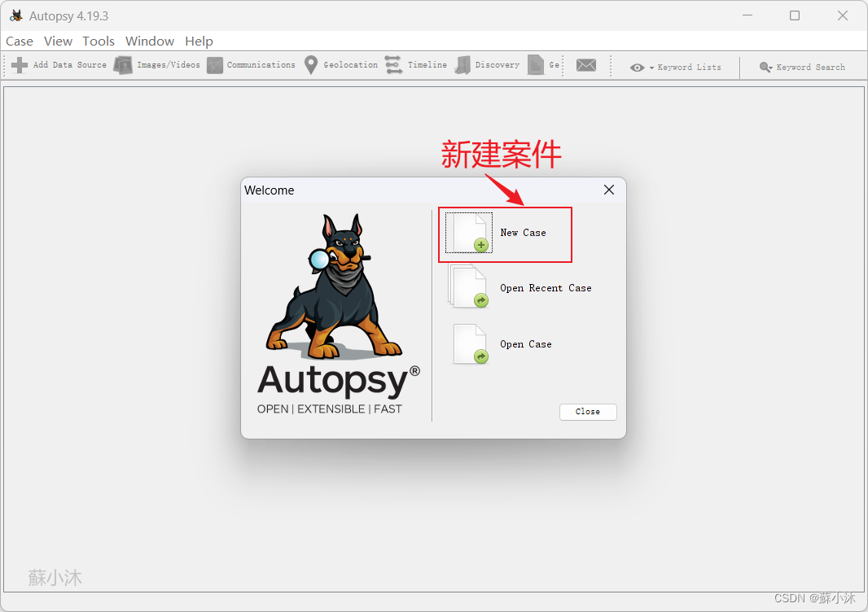Click the Close button in the Welcome dialog
The height and width of the screenshot is (612, 868).
tap(588, 412)
